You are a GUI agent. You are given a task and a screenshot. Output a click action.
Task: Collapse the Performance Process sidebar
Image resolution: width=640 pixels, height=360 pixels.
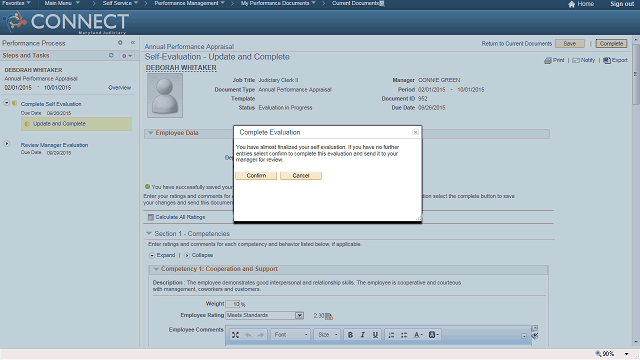click(x=133, y=42)
